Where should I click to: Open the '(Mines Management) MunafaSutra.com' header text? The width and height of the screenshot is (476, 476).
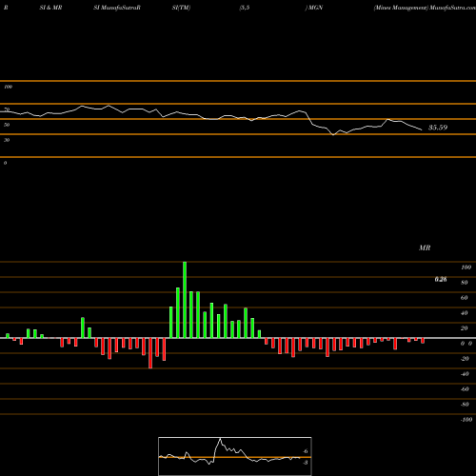point(425,8)
